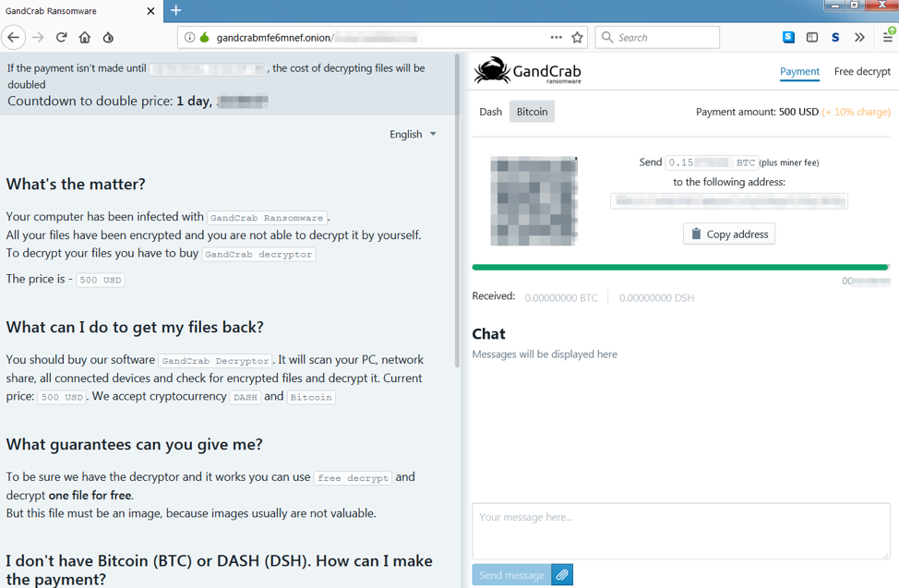Click the 'Chat' section heading

tap(488, 334)
